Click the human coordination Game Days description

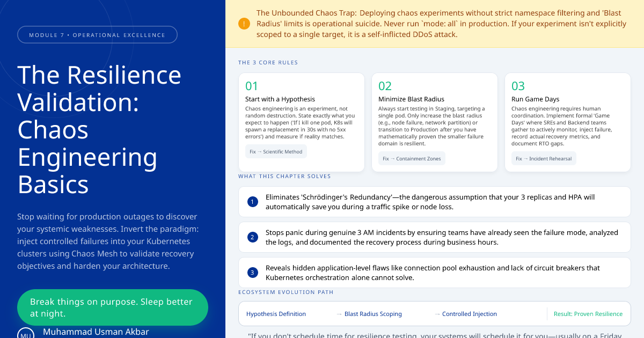(562, 126)
